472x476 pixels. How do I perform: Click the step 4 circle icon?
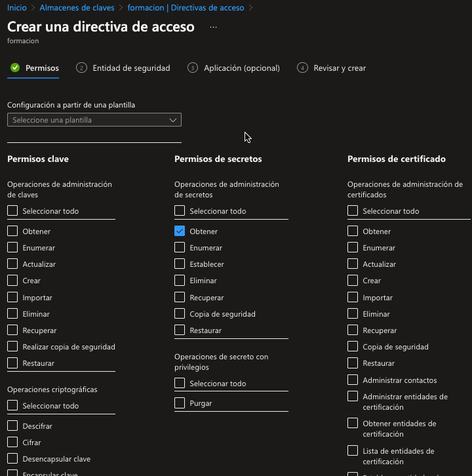pyautogui.click(x=302, y=68)
